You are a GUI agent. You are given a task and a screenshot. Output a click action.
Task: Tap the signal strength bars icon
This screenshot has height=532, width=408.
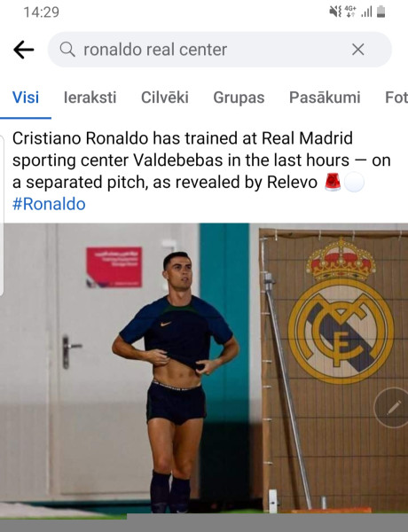366,12
